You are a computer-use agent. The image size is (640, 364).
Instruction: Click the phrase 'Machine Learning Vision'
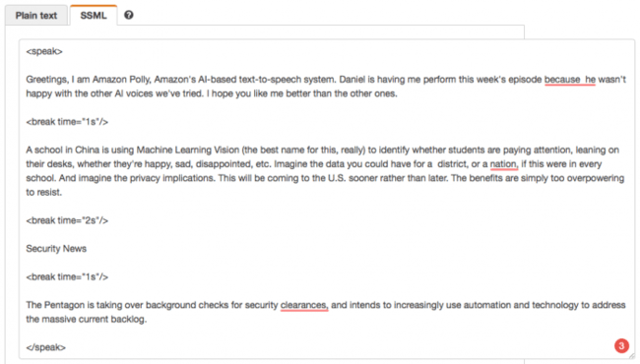pyautogui.click(x=188, y=150)
